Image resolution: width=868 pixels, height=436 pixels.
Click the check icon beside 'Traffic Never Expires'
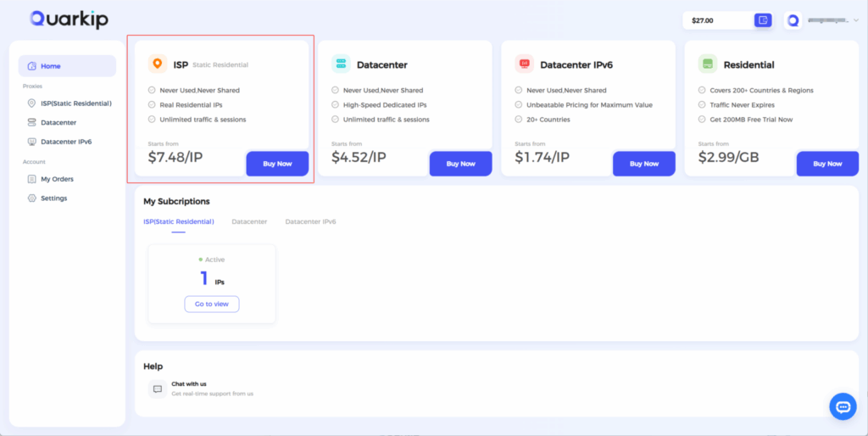(702, 104)
